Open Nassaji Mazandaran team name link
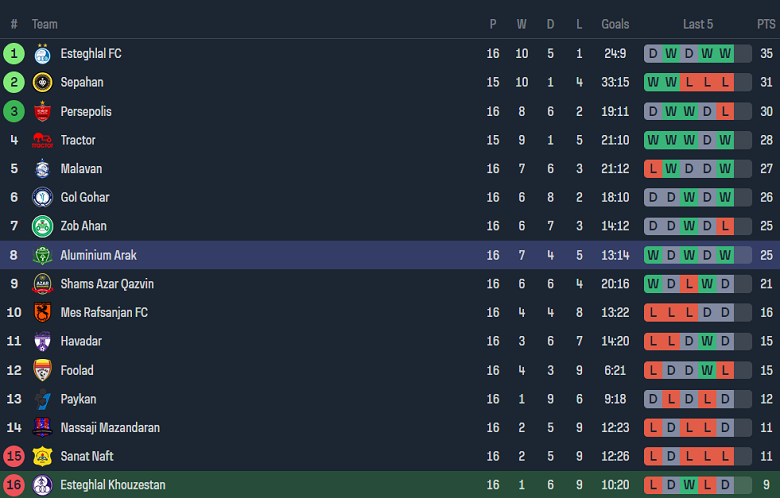Screen dimensions: 780x498 [110, 428]
